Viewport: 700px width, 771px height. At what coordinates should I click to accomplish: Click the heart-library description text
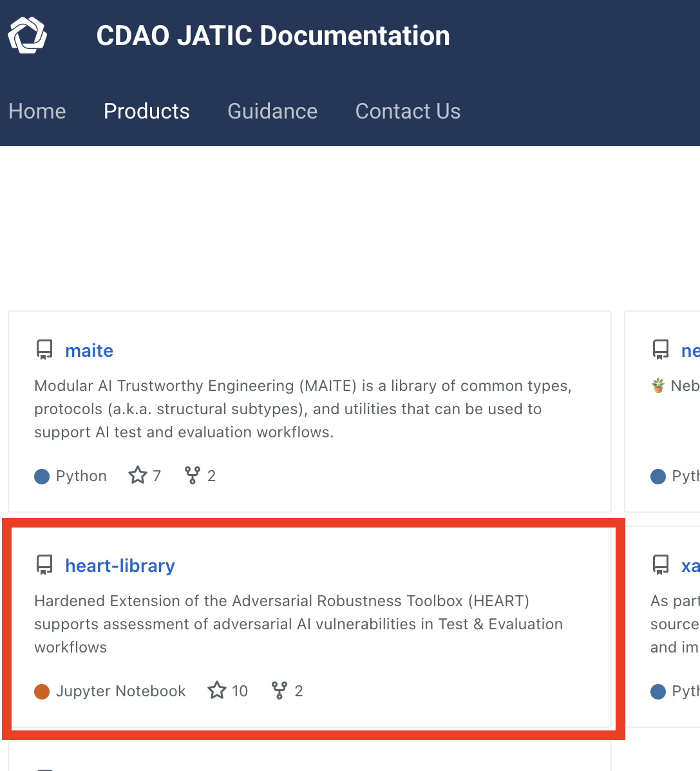pos(298,624)
